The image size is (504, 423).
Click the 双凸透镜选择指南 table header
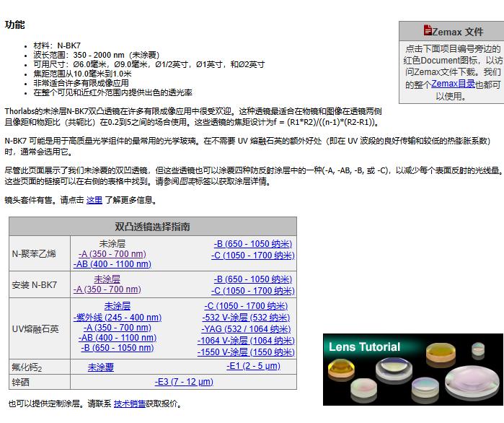point(153,227)
